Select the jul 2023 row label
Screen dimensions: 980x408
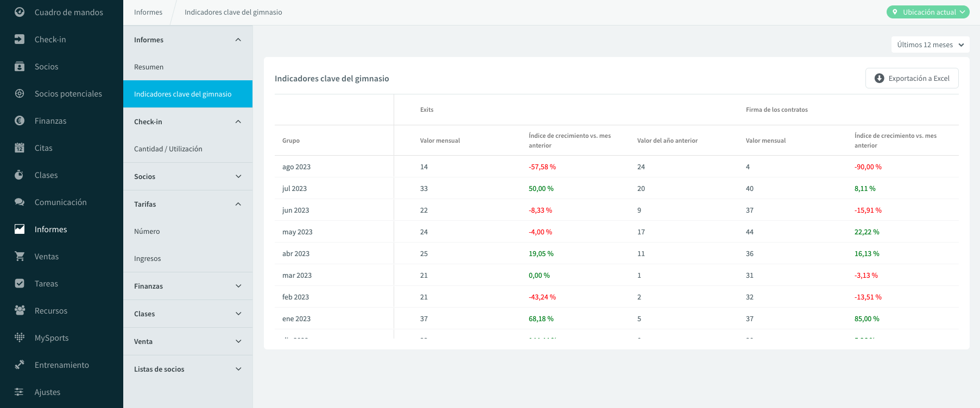294,188
